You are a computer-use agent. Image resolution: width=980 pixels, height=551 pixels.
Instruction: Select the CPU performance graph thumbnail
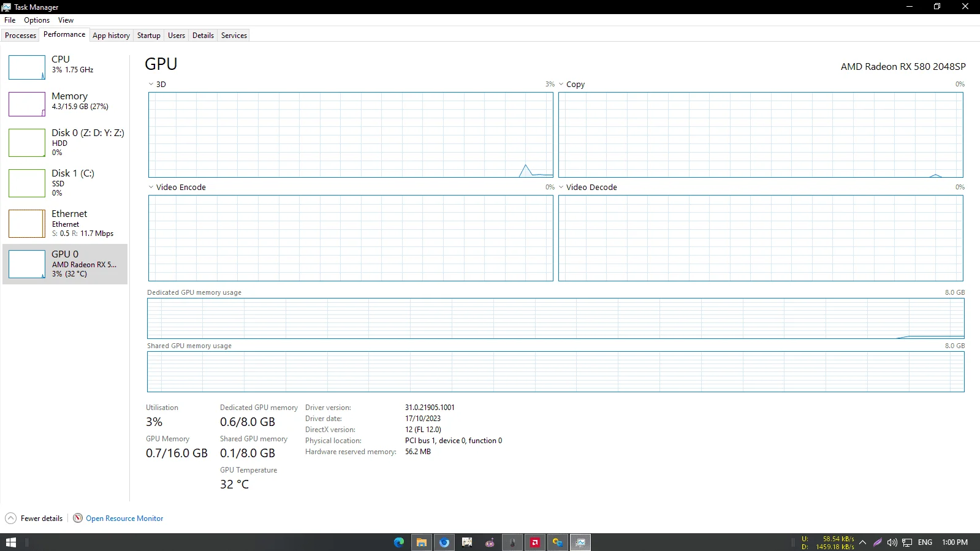[27, 67]
